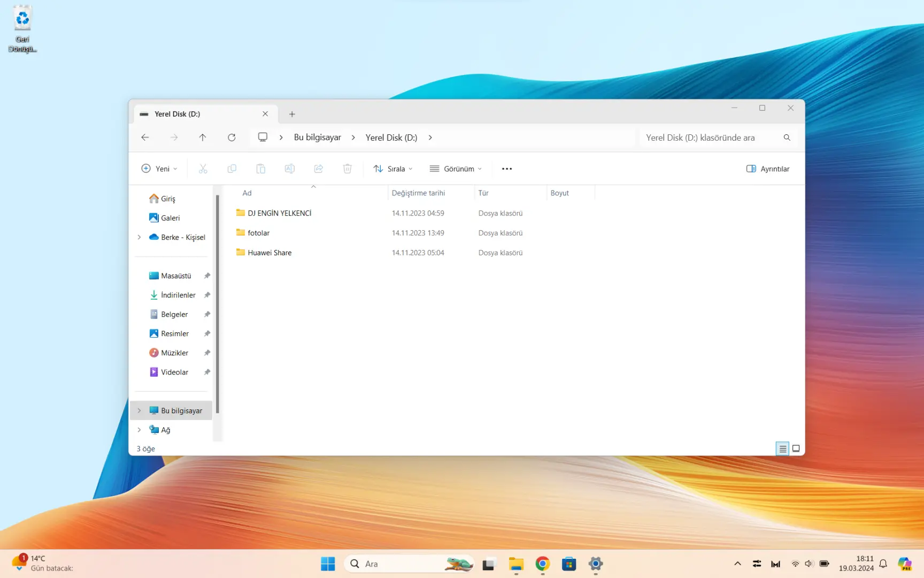Image resolution: width=924 pixels, height=578 pixels.
Task: Expand Bu bilgisayar tree node
Action: pyautogui.click(x=140, y=410)
